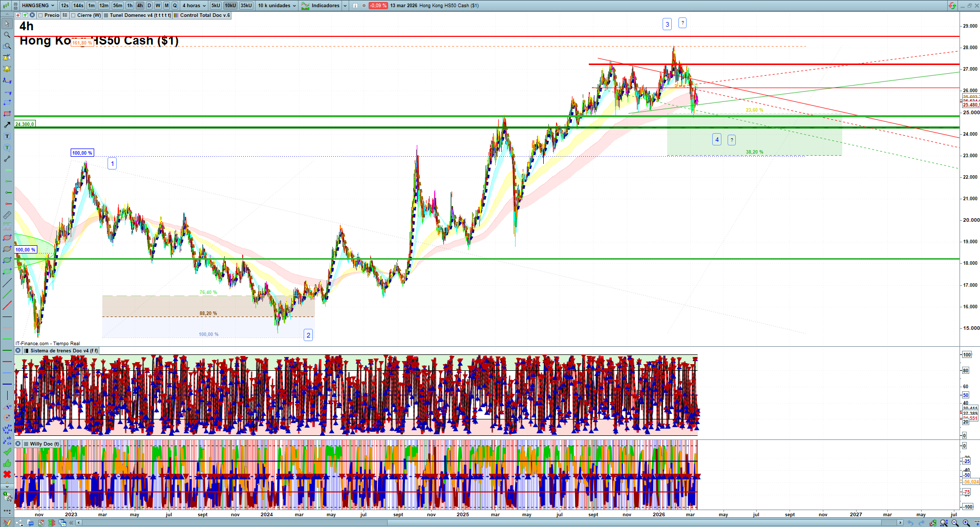Click the info icon beside Indicadores

tap(355, 6)
